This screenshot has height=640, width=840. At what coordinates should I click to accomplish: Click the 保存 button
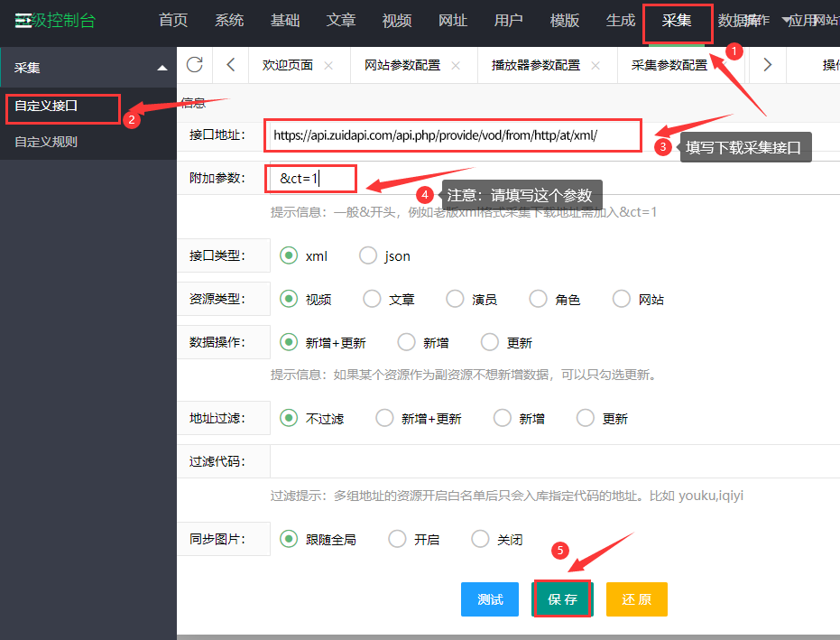pos(562,599)
